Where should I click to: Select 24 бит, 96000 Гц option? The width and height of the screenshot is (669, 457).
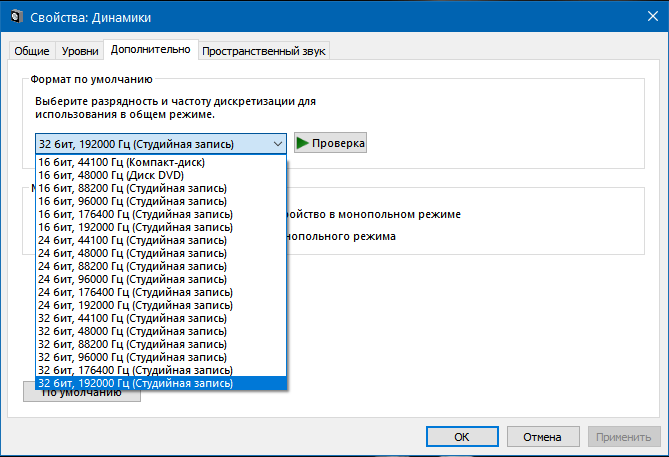pos(161,279)
